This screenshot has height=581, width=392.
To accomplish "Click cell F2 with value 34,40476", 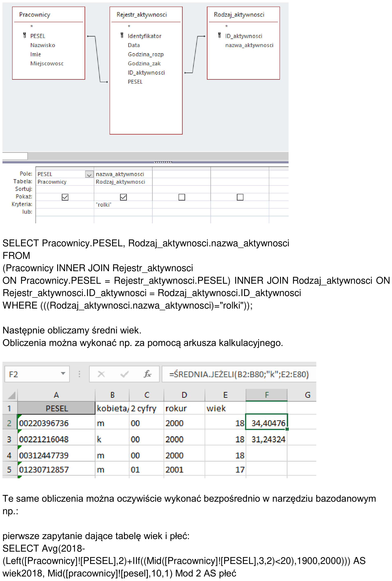I will (x=266, y=422).
